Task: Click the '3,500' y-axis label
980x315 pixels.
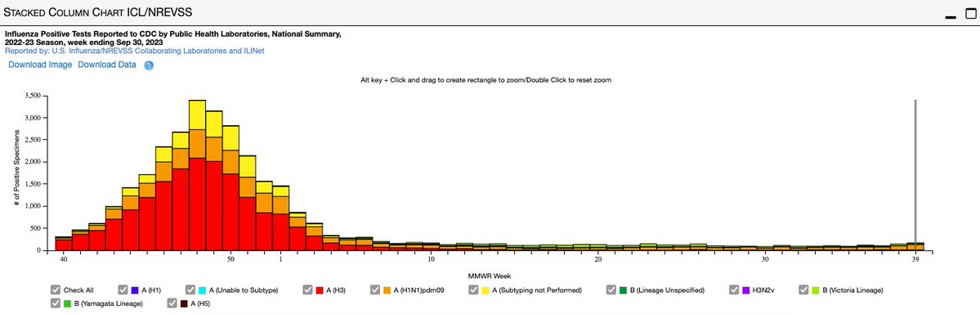Action: (33, 96)
